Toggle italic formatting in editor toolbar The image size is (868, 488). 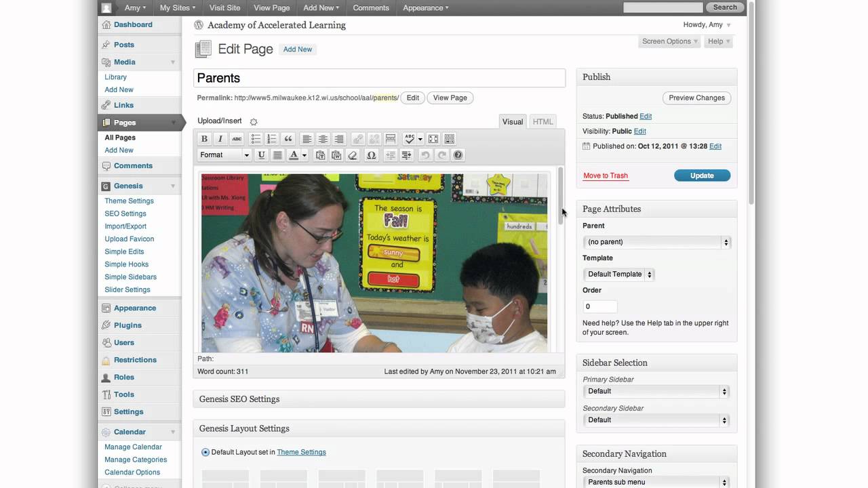point(220,139)
